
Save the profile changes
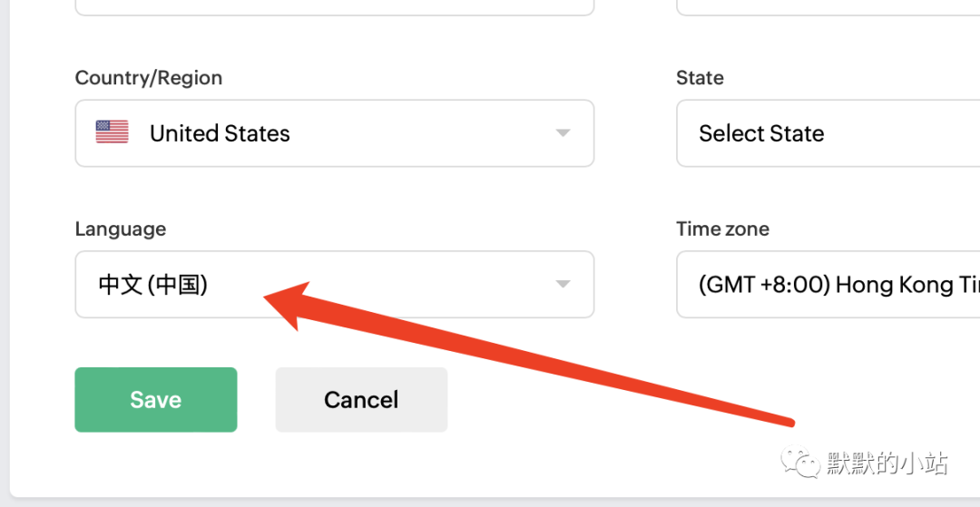click(x=156, y=400)
